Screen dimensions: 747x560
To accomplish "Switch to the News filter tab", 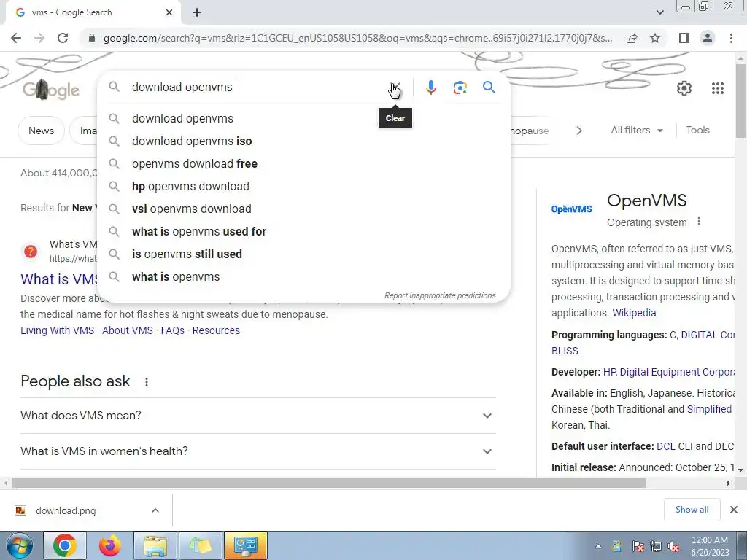I will click(41, 131).
